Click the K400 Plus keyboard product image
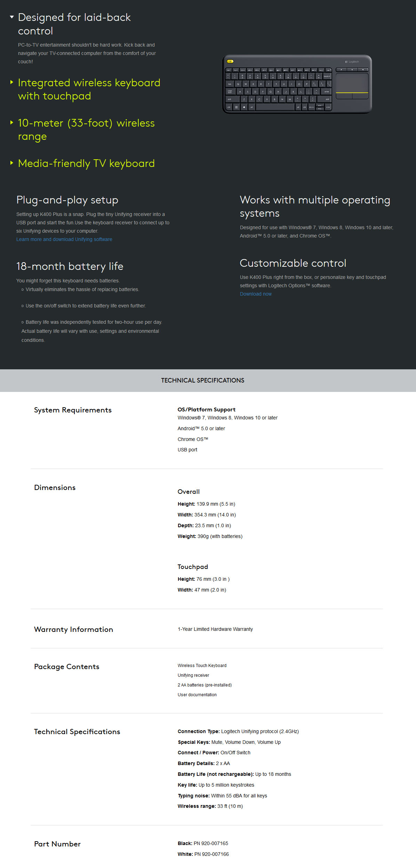The height and width of the screenshot is (868, 416). [x=297, y=84]
